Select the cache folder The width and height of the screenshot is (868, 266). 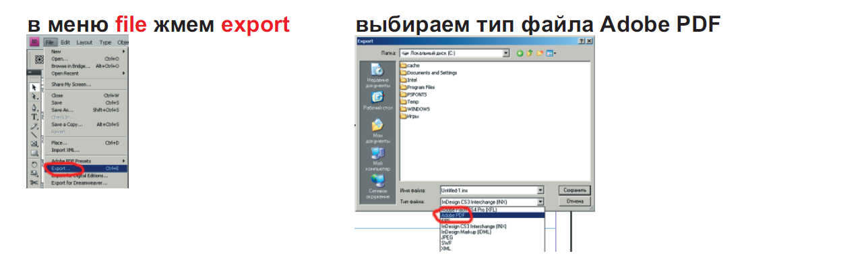[x=410, y=65]
